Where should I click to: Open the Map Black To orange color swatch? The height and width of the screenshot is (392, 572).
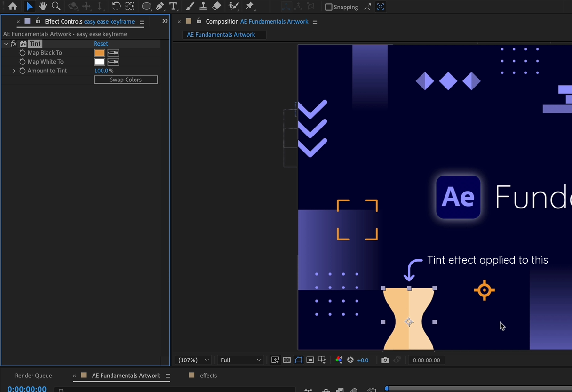[x=99, y=52]
